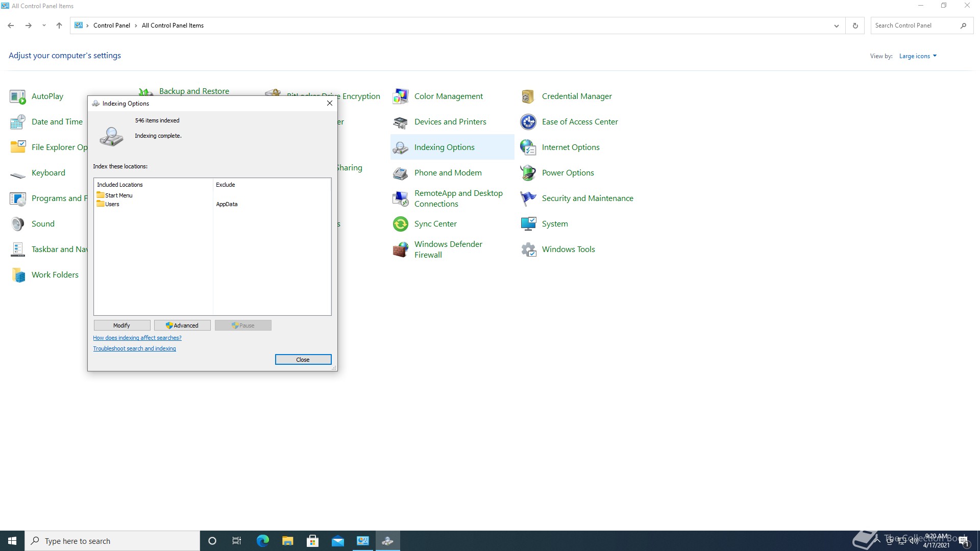The image size is (980, 551).
Task: Expand address bar history dropdown
Action: pos(836,26)
